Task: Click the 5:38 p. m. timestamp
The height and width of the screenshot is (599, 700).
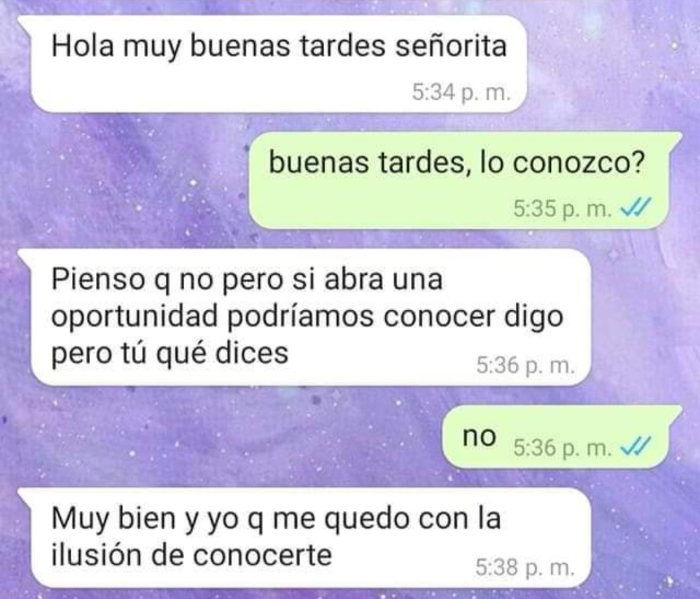Action: (524, 568)
